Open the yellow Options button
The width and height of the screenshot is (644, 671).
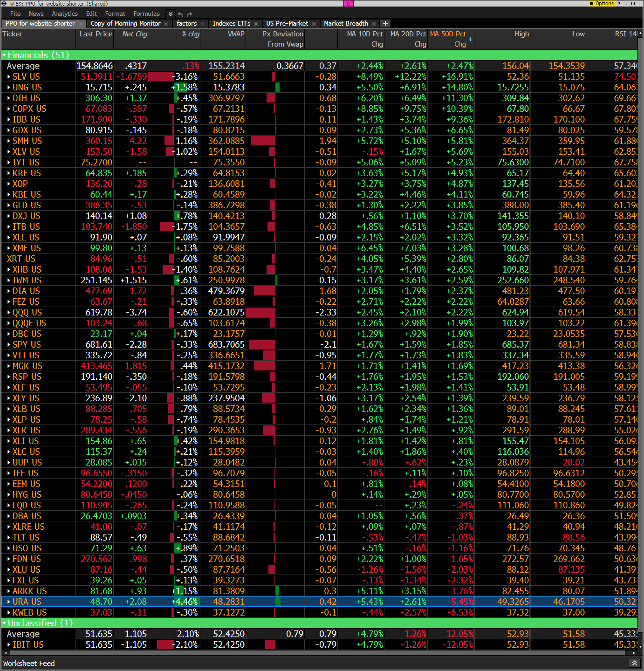click(x=602, y=3)
